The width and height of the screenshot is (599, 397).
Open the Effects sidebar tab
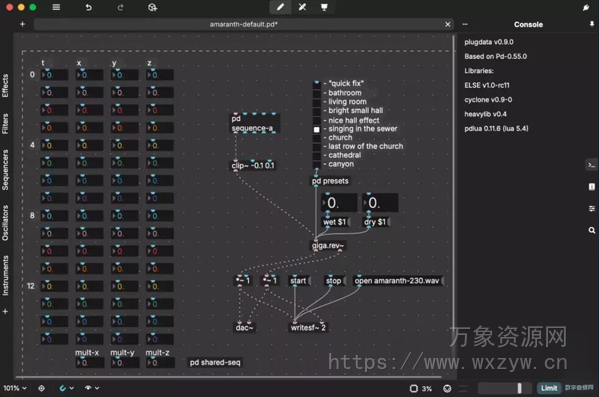point(5,86)
